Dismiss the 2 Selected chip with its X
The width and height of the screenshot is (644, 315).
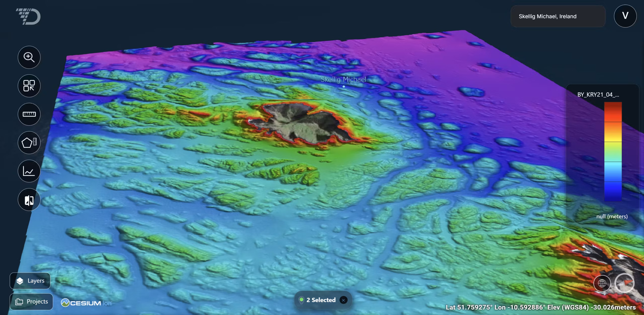(x=343, y=300)
